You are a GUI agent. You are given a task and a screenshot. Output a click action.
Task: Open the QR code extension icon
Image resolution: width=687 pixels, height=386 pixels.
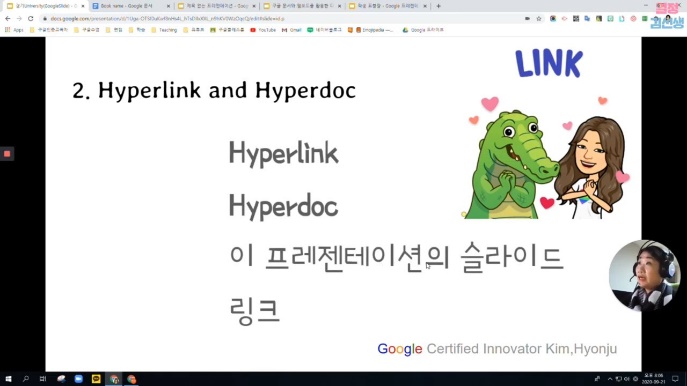(576, 19)
